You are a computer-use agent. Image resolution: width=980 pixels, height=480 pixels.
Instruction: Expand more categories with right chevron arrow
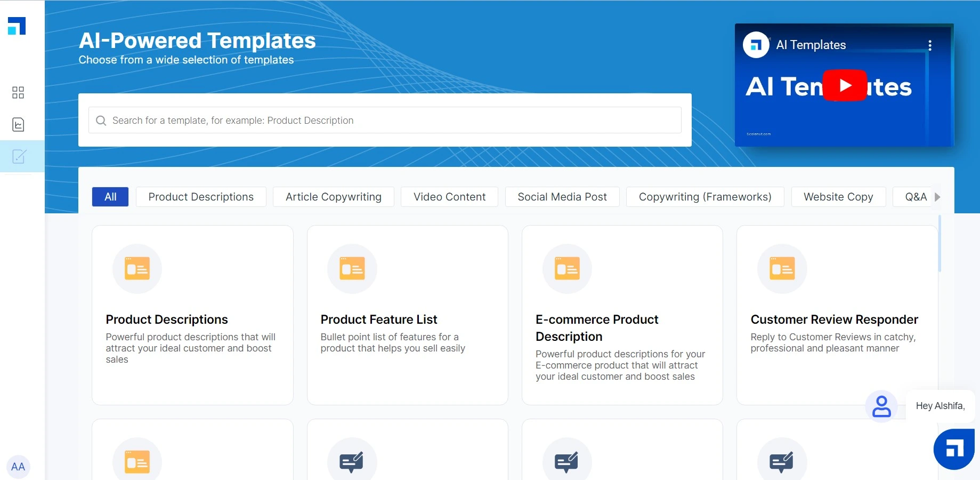pyautogui.click(x=938, y=197)
